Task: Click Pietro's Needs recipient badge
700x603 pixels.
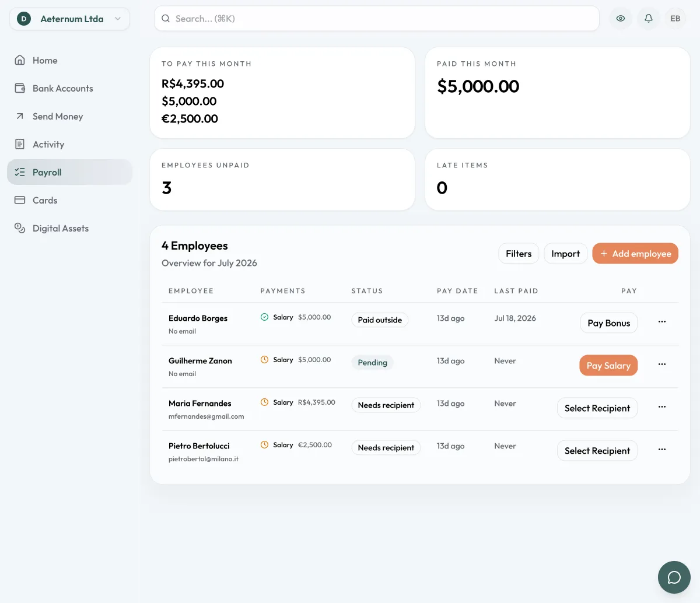Action: 386,447
